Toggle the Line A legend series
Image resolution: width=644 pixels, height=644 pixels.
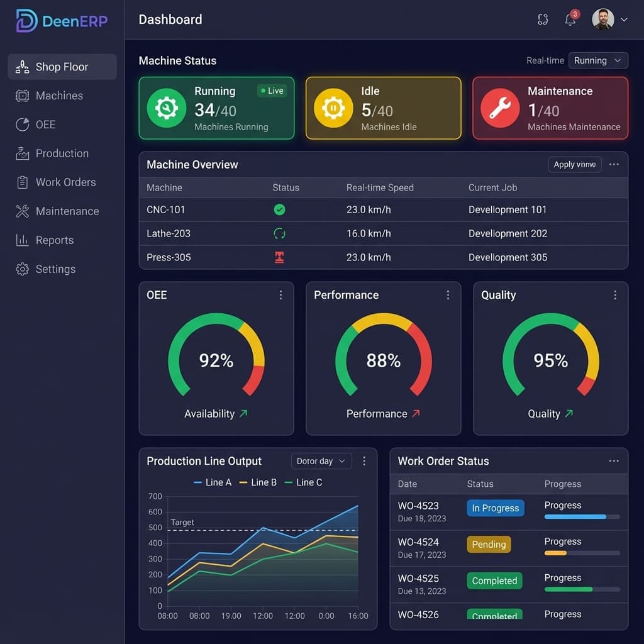[x=213, y=482]
